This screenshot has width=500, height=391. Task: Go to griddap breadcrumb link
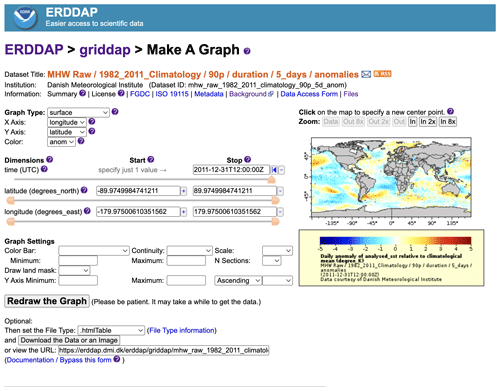(105, 50)
